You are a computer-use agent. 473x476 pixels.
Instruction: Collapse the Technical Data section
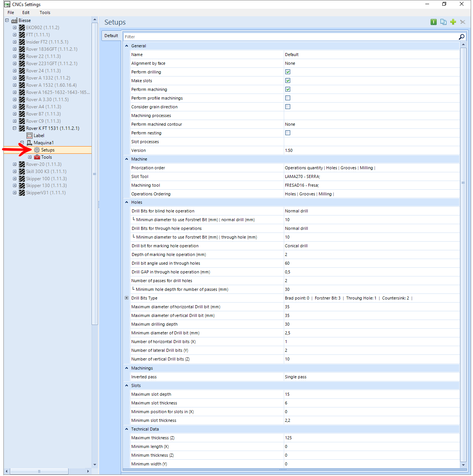[127, 429]
